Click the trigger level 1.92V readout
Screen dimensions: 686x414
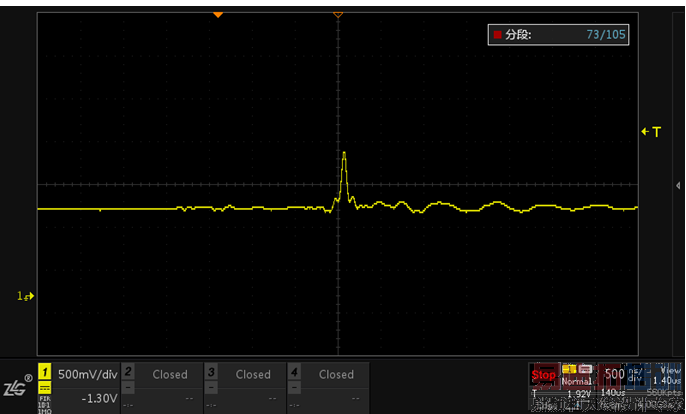pyautogui.click(x=579, y=394)
